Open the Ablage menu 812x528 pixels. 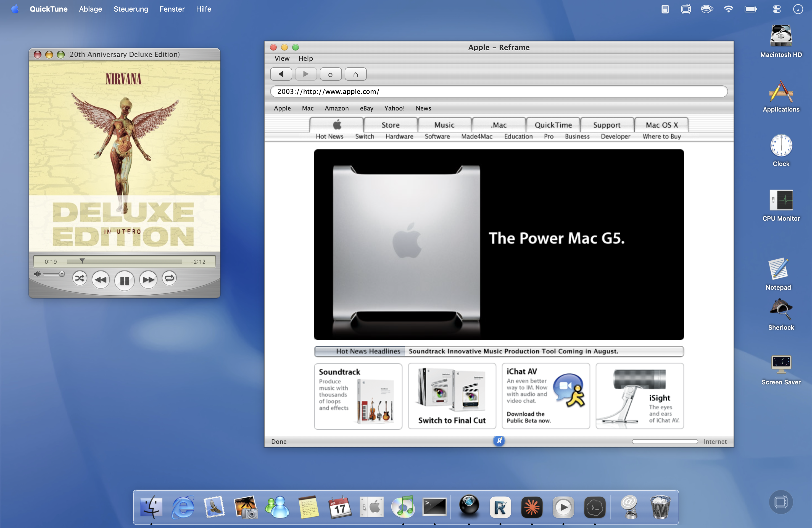click(90, 9)
